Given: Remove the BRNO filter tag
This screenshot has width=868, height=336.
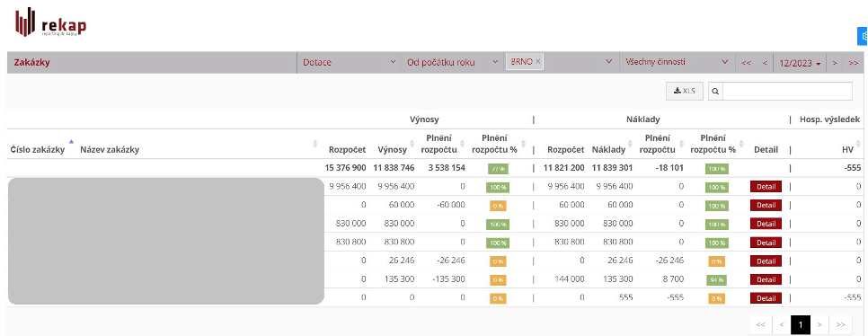Looking at the screenshot, I should (537, 62).
